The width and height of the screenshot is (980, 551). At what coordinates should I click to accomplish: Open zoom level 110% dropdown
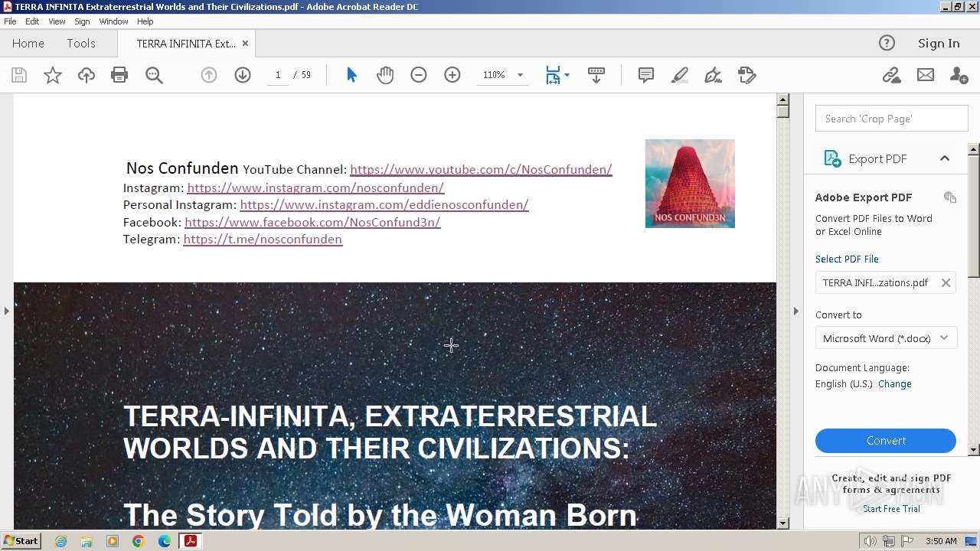point(520,75)
